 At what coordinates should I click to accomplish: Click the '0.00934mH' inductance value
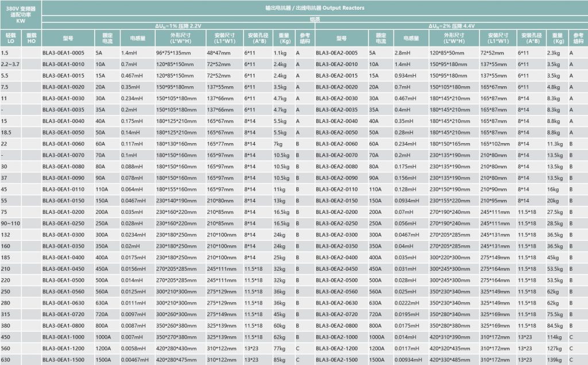pyautogui.click(x=408, y=360)
